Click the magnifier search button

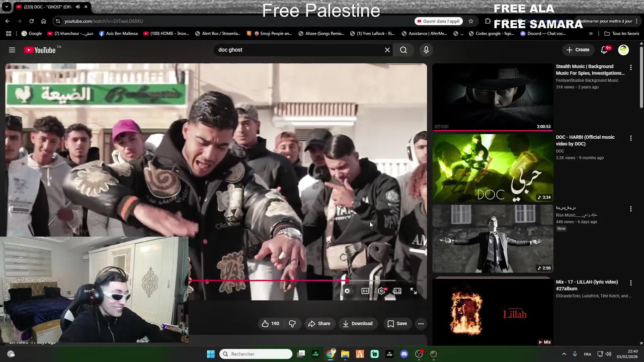(x=404, y=50)
